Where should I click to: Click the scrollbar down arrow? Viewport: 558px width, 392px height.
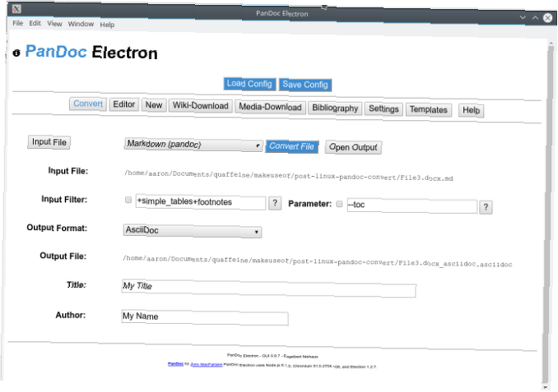[x=546, y=386]
